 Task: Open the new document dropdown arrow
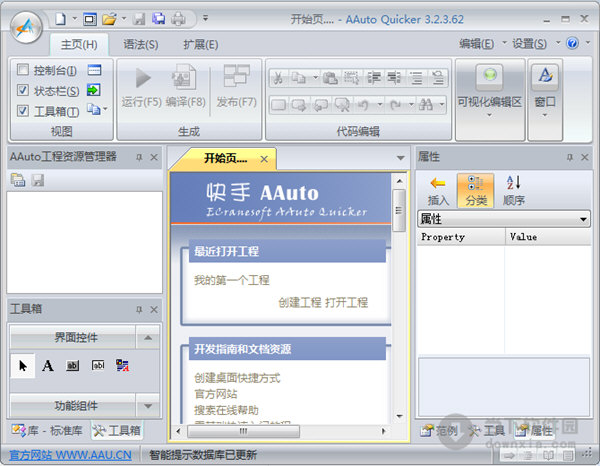pyautogui.click(x=75, y=18)
